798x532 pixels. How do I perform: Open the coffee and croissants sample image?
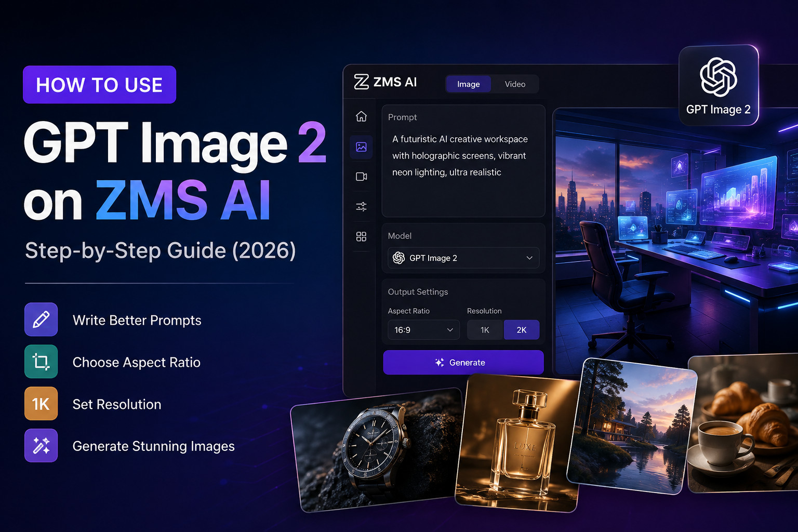point(744,423)
